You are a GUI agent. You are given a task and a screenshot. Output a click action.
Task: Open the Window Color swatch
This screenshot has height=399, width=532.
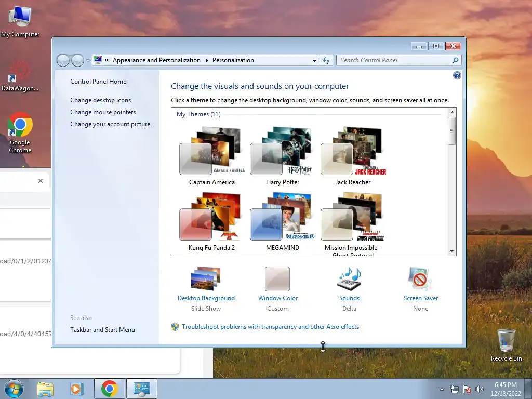point(277,279)
